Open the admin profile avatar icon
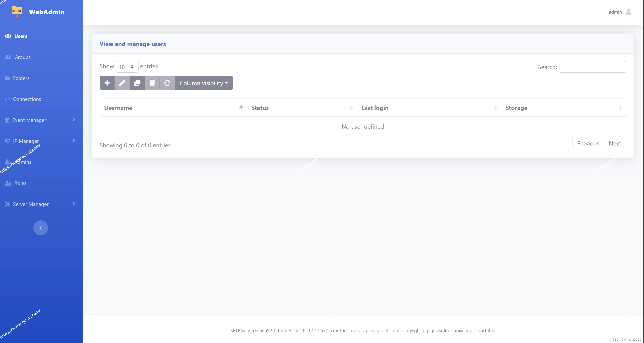The height and width of the screenshot is (343, 644). tap(628, 12)
